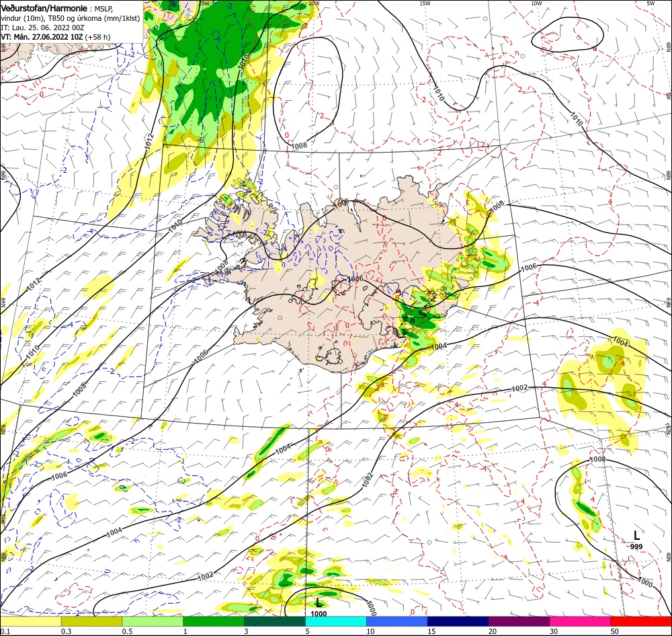
Task: Click the "vindur (10m), T850 og úrkoma" line
Action: click(71, 18)
